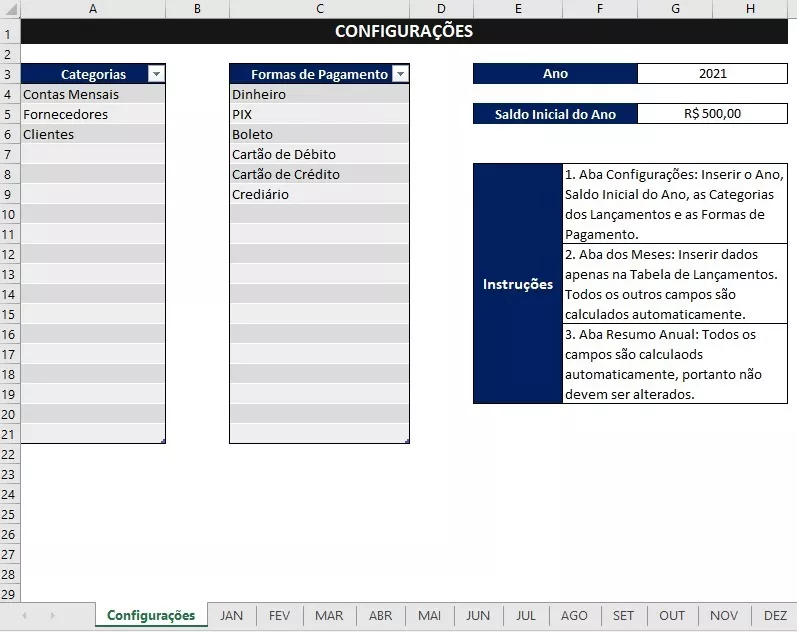Open the Formas de Pagamento filter dropdown
Image resolution: width=797 pixels, height=632 pixels.
pos(400,74)
